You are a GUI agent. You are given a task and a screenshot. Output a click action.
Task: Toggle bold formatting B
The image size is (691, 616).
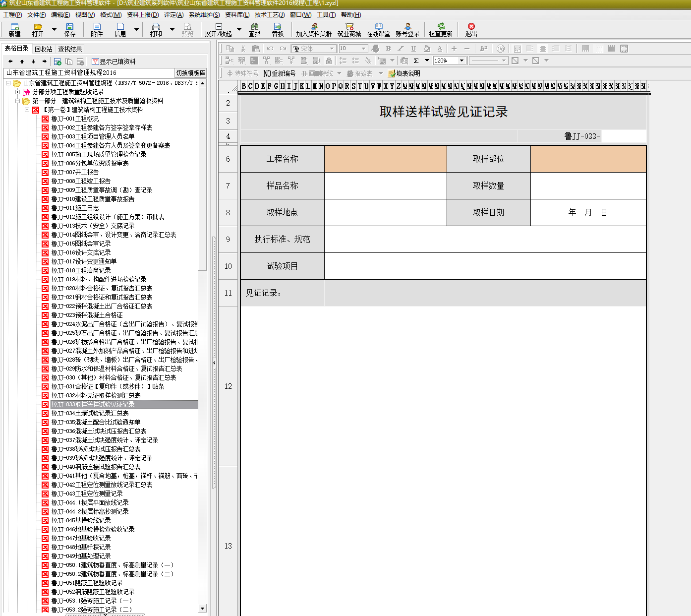point(388,49)
